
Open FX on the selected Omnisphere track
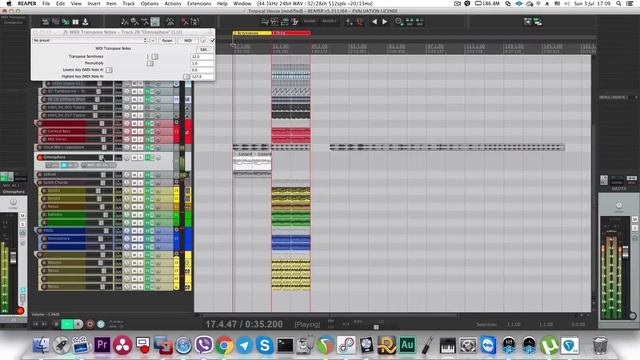coord(148,157)
